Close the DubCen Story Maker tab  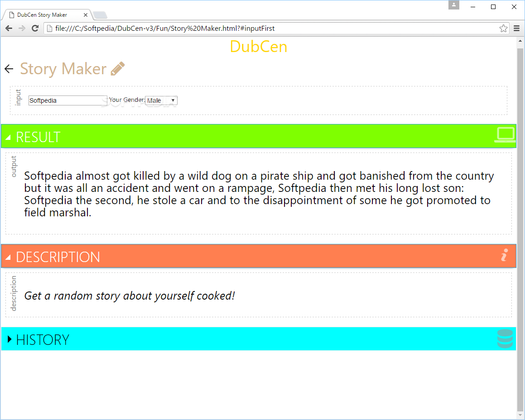click(x=85, y=15)
